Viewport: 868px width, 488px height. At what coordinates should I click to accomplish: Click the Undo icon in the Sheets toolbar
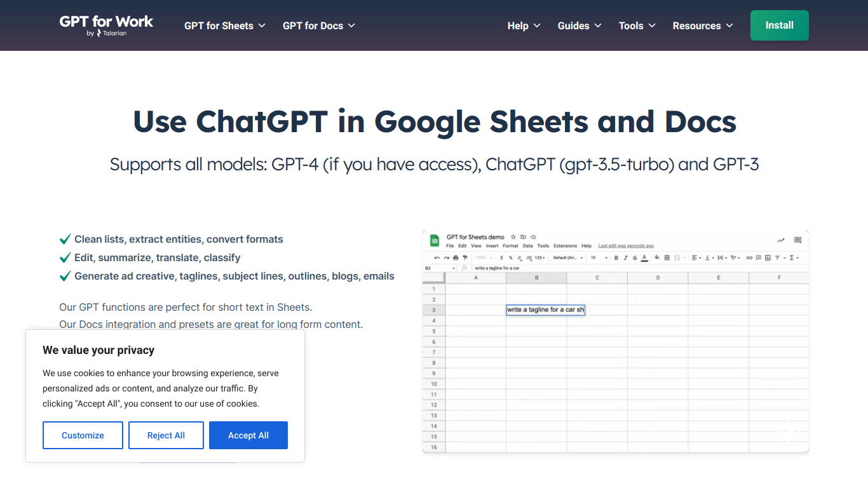tap(437, 257)
